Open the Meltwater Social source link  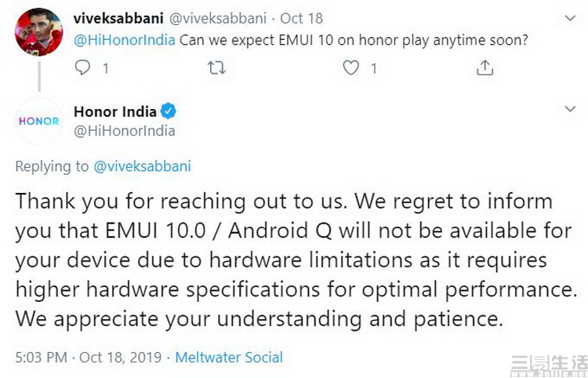coord(229,357)
